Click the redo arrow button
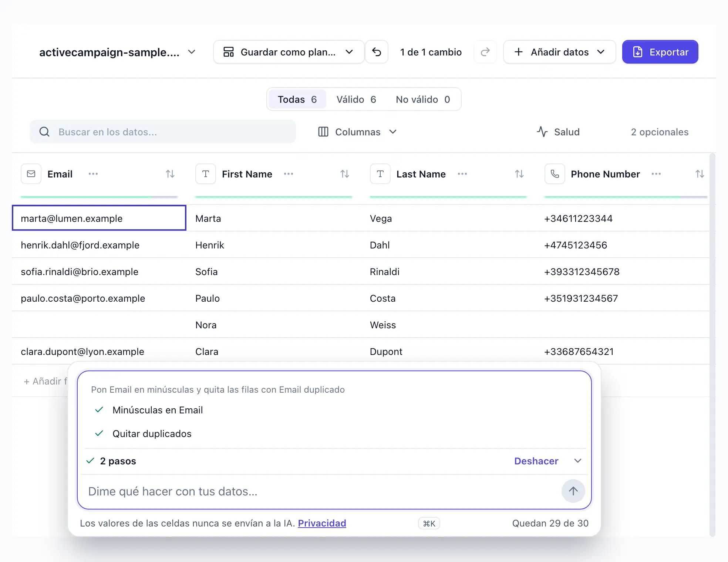The height and width of the screenshot is (562, 728). (485, 52)
